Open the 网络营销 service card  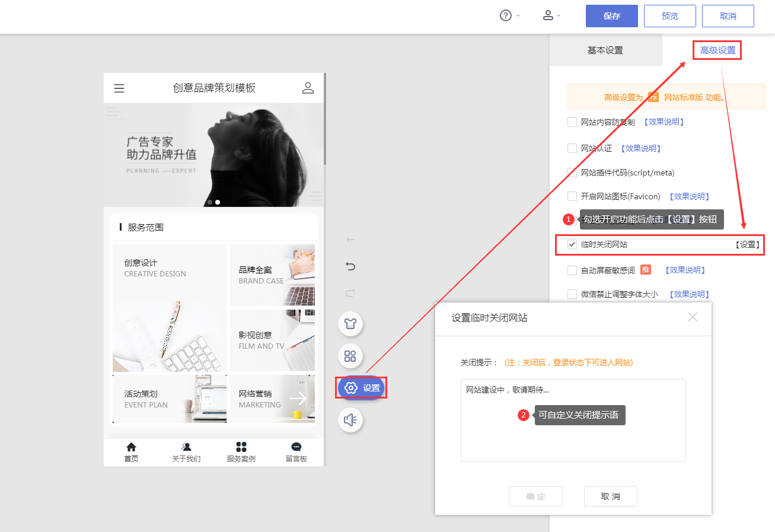(272, 399)
